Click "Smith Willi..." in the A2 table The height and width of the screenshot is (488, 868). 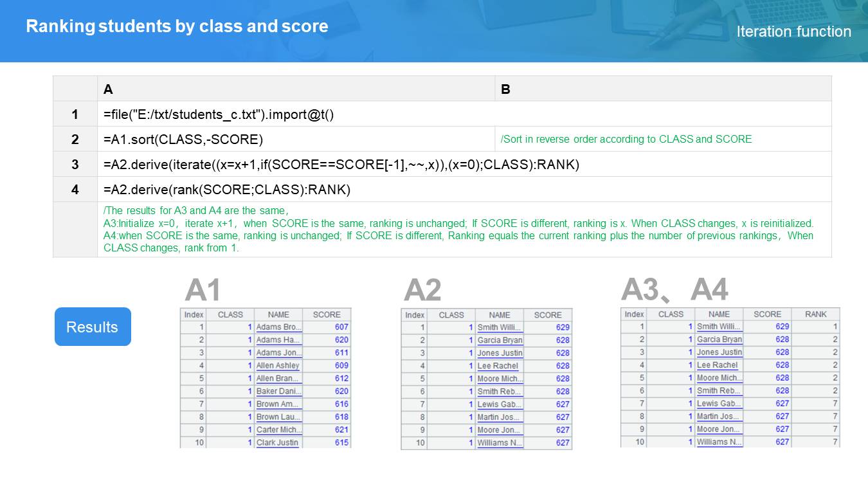point(500,327)
